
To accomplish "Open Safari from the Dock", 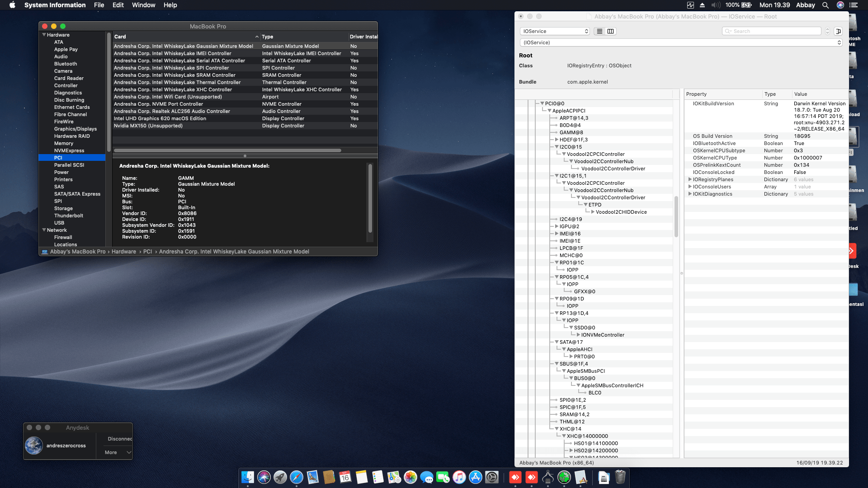I will coord(296,478).
